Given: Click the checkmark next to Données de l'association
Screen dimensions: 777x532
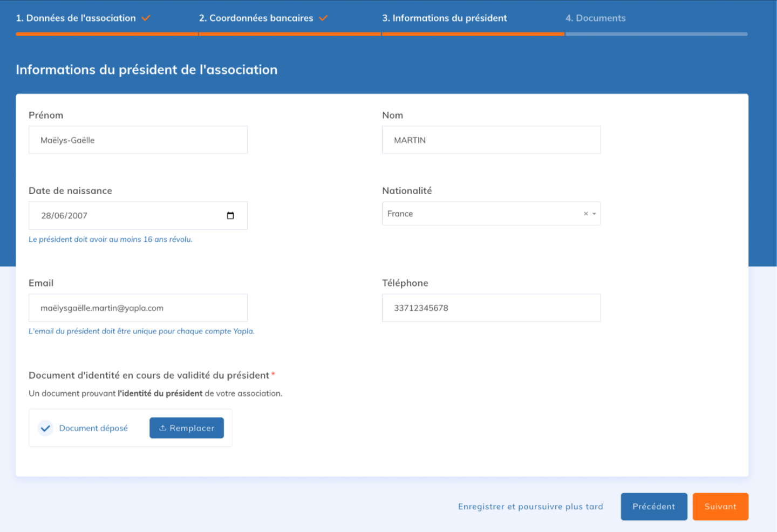Looking at the screenshot, I should pyautogui.click(x=146, y=18).
